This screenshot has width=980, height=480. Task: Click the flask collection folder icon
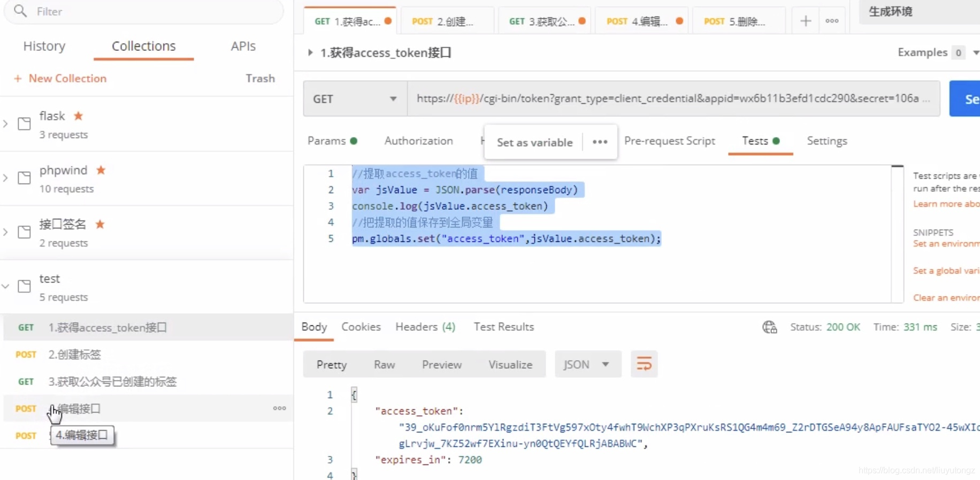(x=24, y=124)
